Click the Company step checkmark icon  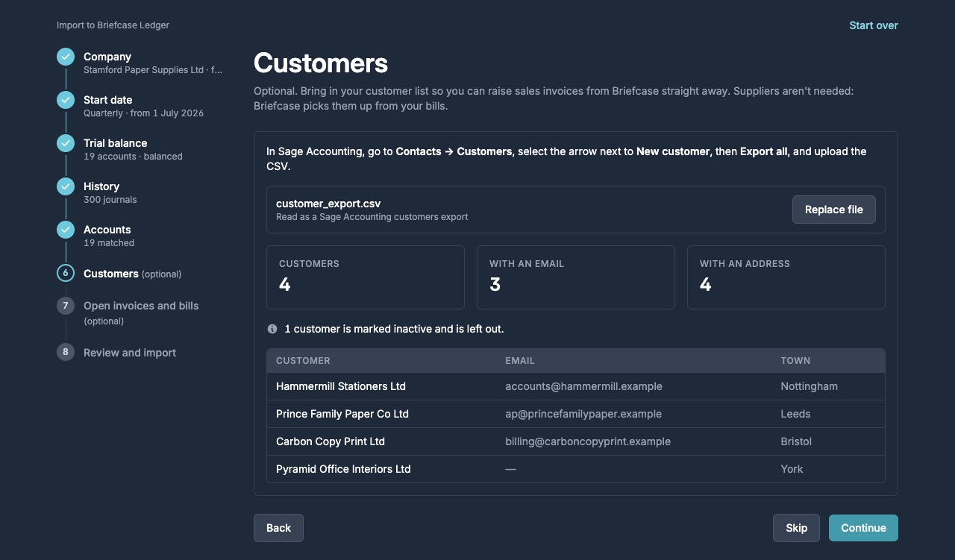pyautogui.click(x=66, y=57)
